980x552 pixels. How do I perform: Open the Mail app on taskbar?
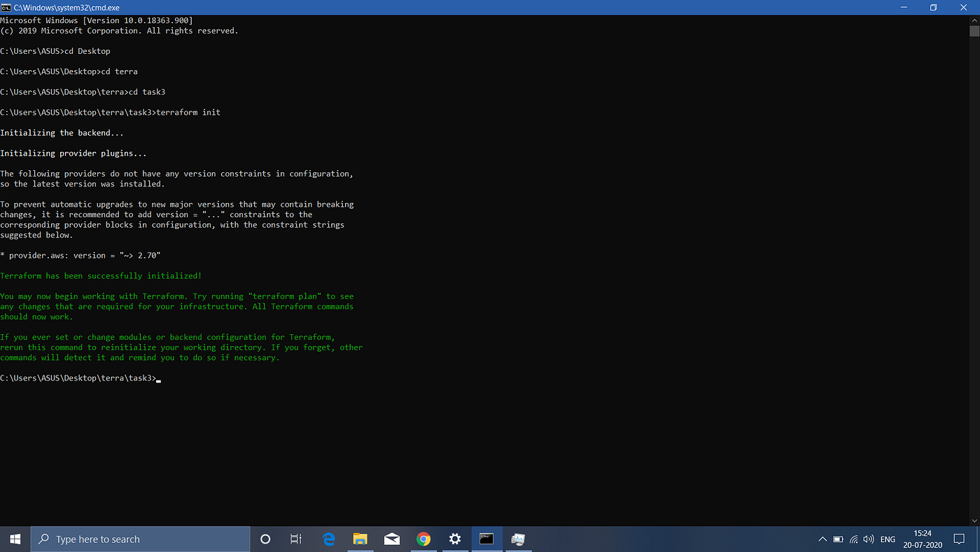pos(392,539)
